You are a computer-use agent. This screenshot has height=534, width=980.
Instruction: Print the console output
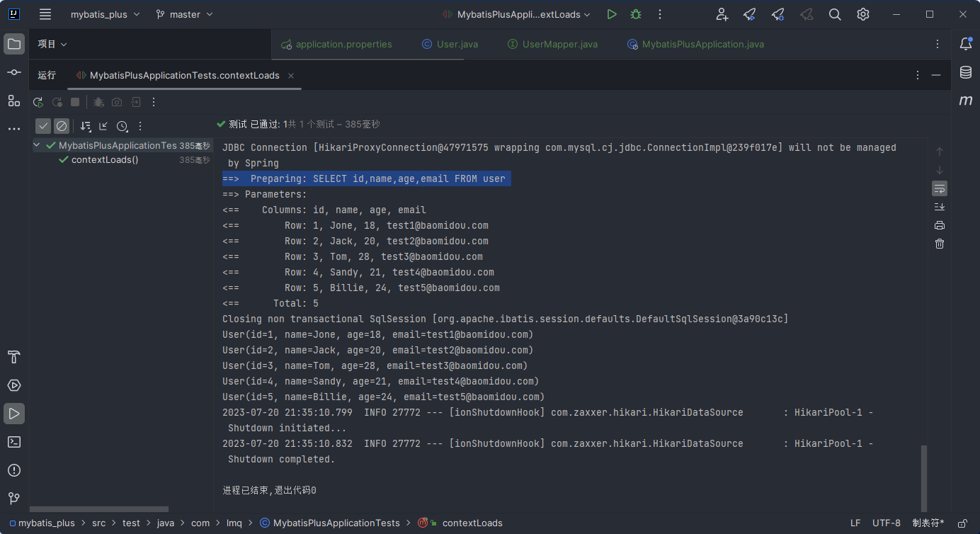[940, 225]
